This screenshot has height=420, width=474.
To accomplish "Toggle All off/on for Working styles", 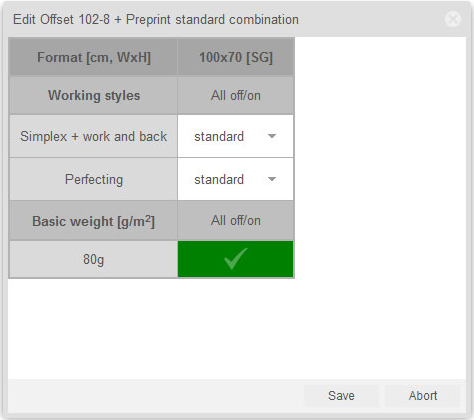I will [236, 96].
